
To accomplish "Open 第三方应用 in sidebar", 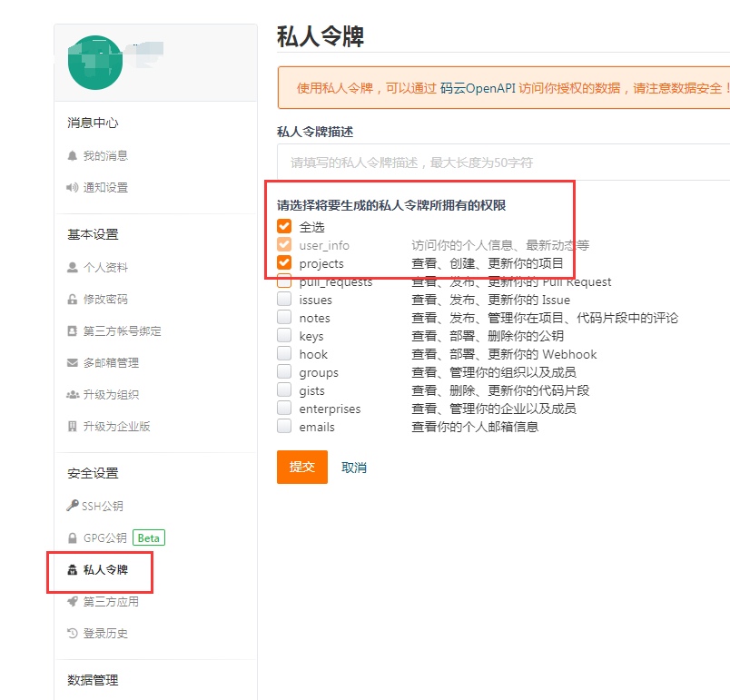I will pyautogui.click(x=112, y=601).
